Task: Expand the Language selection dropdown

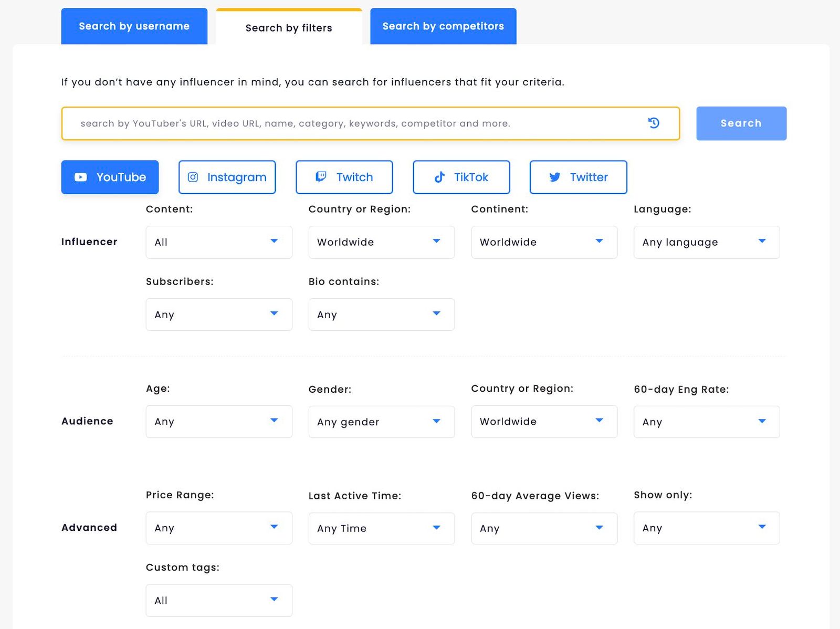Action: [706, 242]
